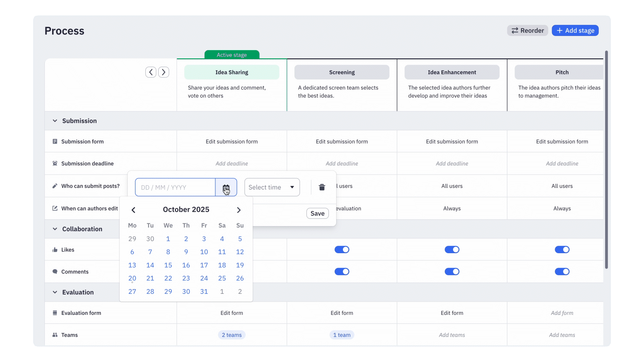
Task: Go to previous month in calendar
Action: click(133, 210)
